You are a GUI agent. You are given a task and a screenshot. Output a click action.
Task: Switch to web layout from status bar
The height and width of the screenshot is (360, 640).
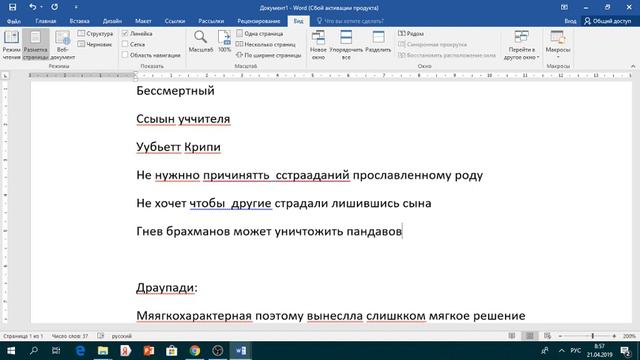547,336
